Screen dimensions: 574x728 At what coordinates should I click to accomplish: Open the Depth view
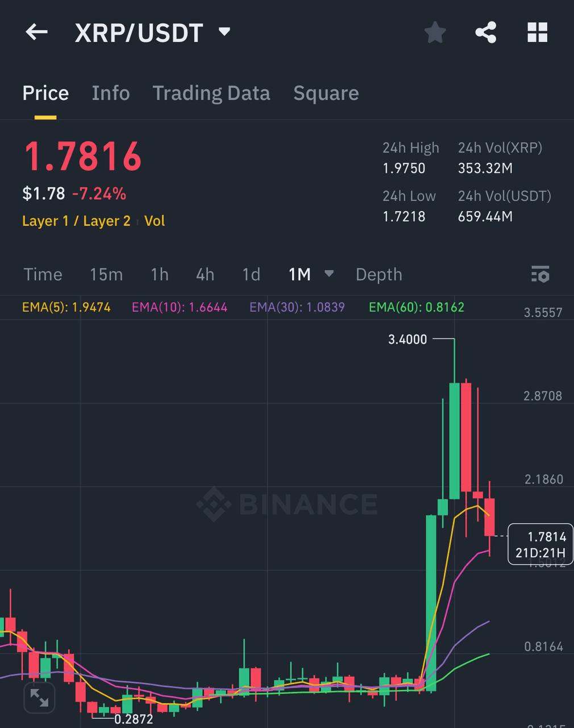coord(378,274)
